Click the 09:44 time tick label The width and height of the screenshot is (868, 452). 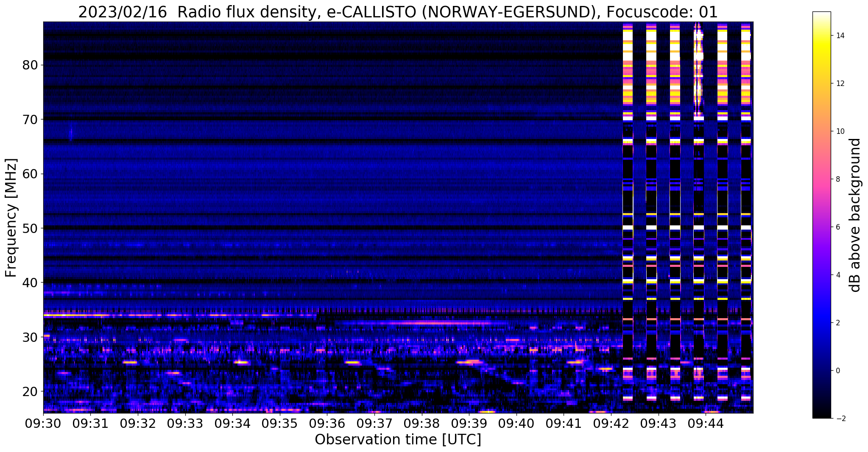[706, 424]
